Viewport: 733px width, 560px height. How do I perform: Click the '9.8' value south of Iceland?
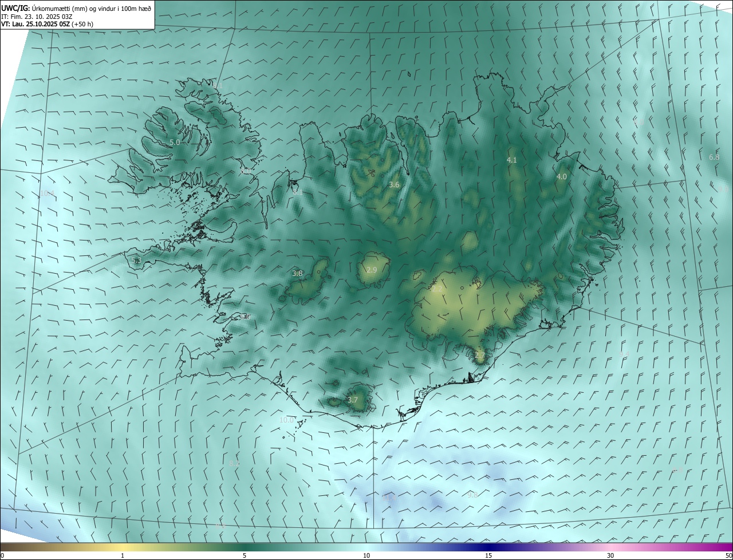472,495
